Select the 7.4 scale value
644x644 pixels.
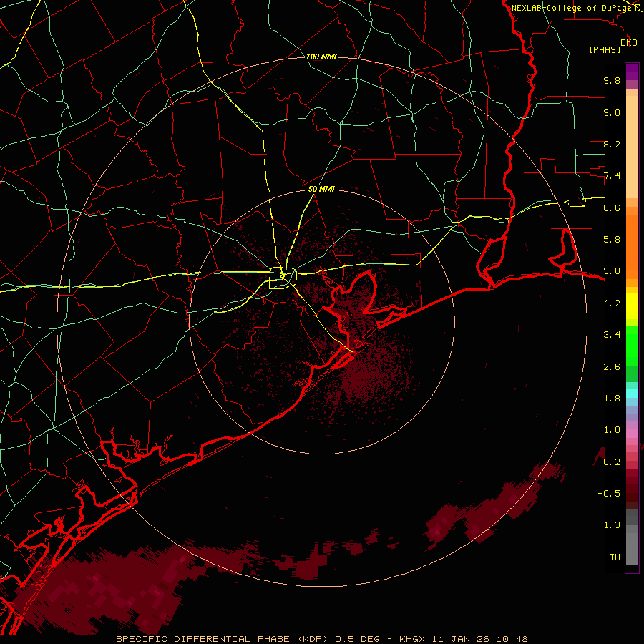612,176
